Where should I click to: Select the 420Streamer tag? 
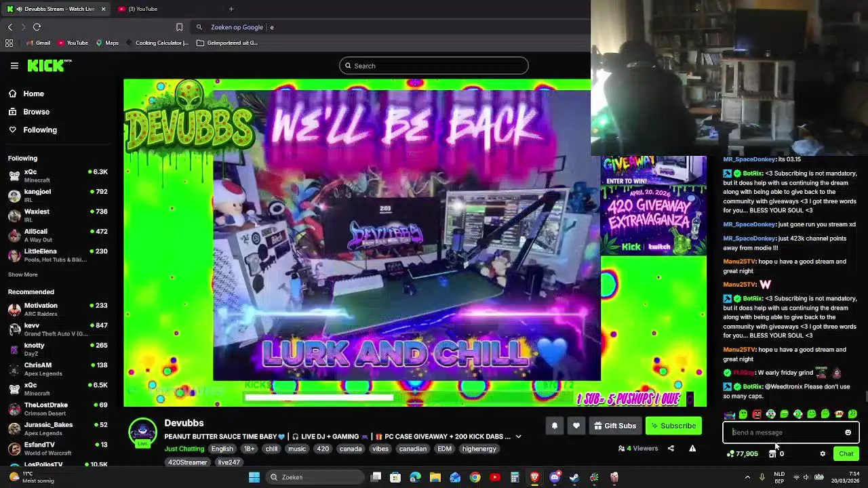(188, 462)
